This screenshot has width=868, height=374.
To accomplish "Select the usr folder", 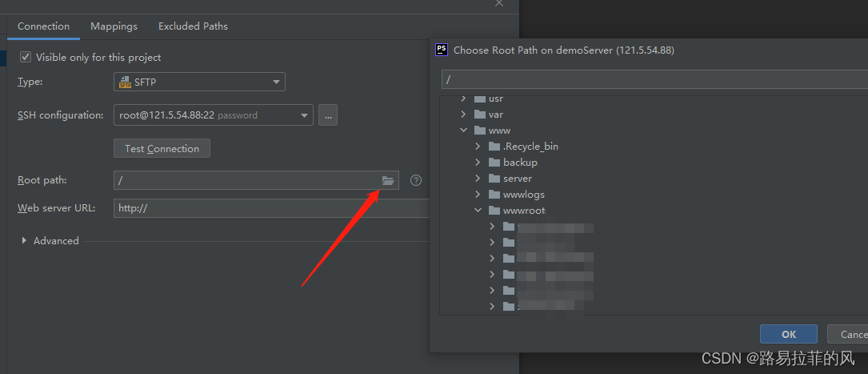I will 496,99.
